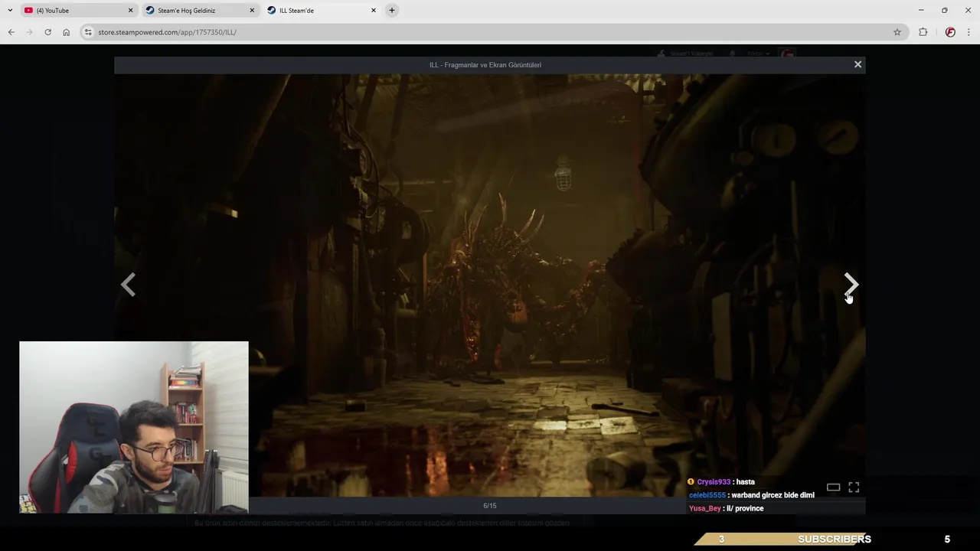Click the address bar URL field
980x551 pixels.
490,32
